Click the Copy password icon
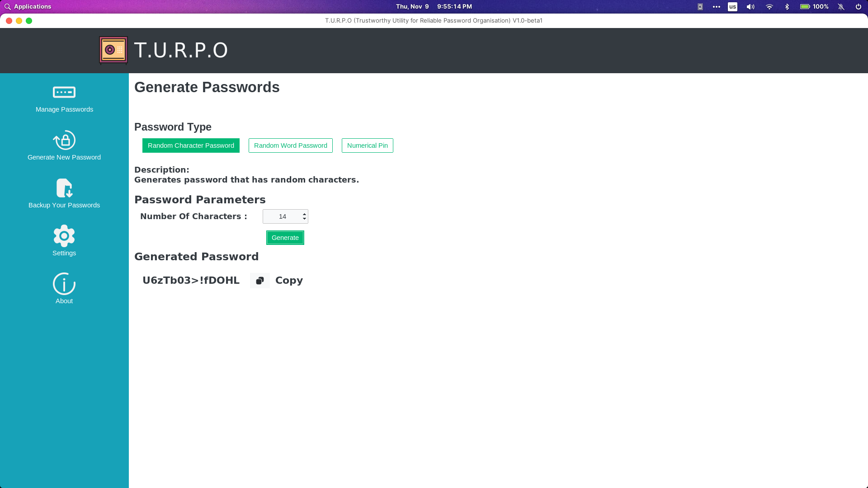 259,280
